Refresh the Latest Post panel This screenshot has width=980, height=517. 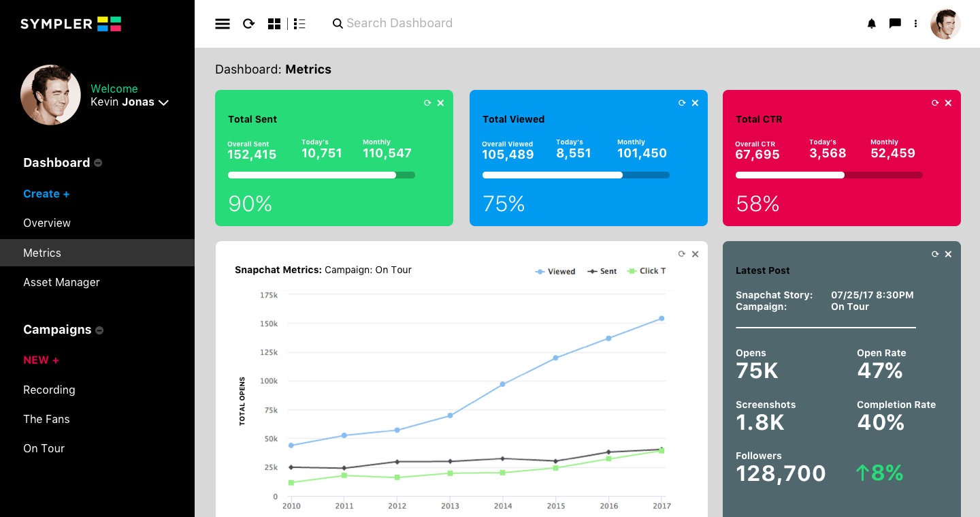(935, 254)
